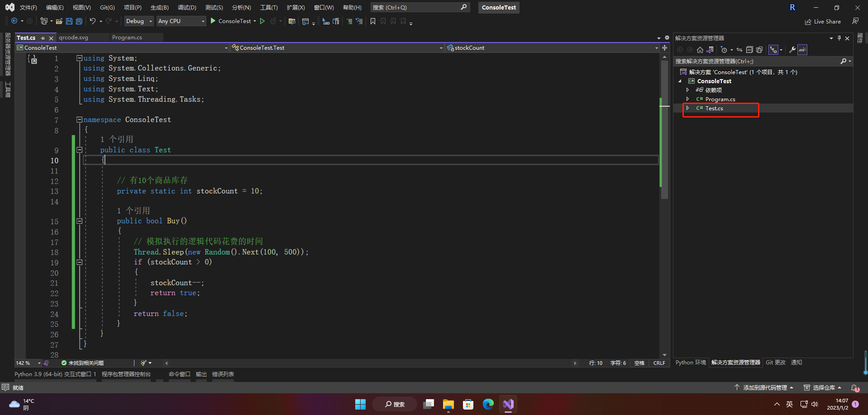Collapse the namespace ConsoleTest block
This screenshot has height=415, width=868.
79,120
